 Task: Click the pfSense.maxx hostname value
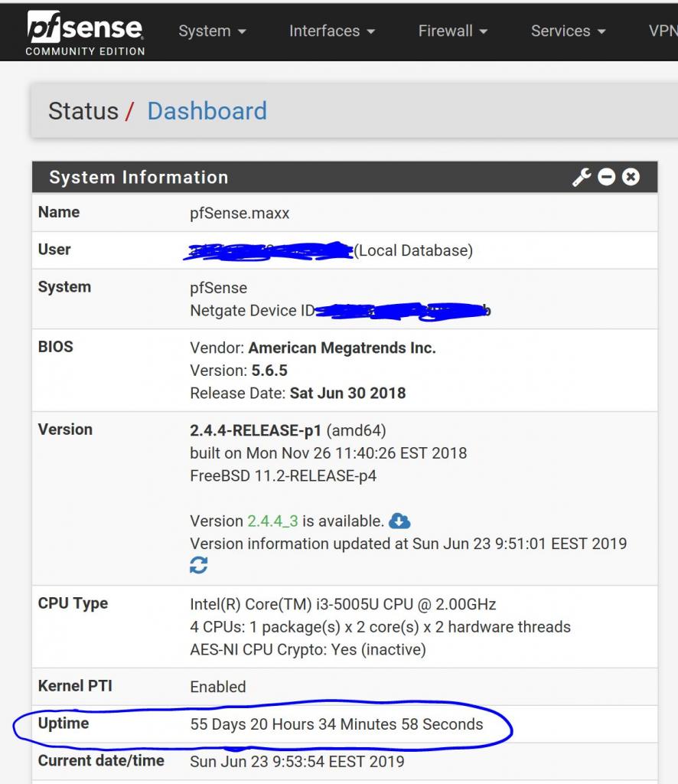tap(240, 214)
